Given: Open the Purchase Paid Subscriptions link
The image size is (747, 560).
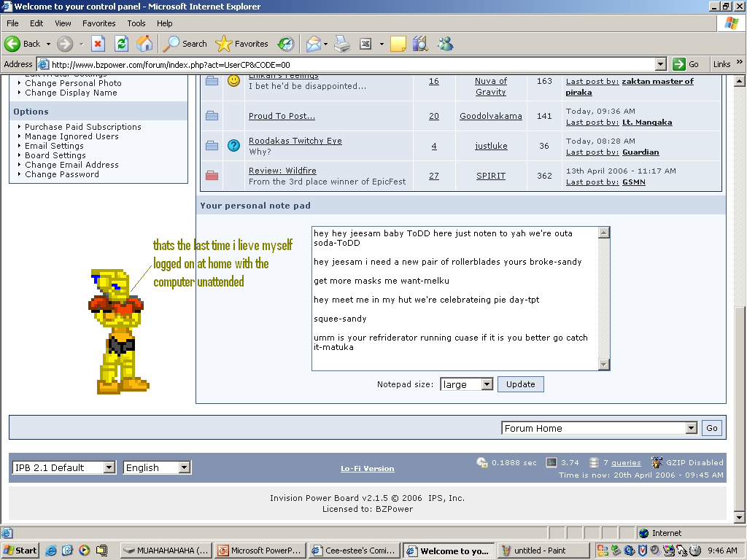Looking at the screenshot, I should tap(83, 127).
